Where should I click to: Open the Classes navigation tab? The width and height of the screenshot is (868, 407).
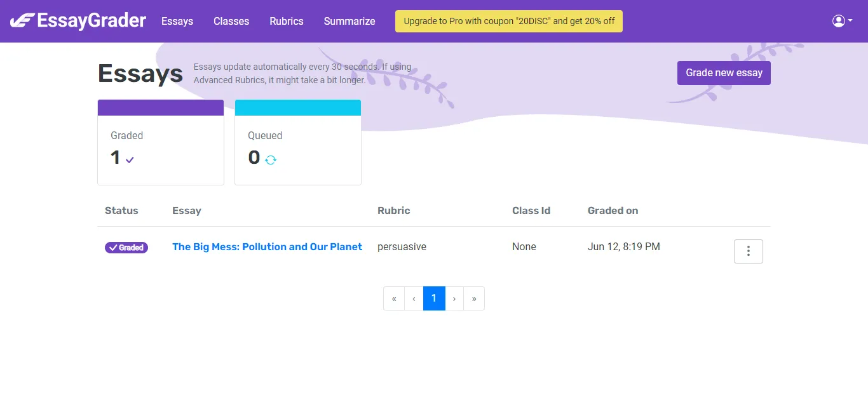coord(231,21)
